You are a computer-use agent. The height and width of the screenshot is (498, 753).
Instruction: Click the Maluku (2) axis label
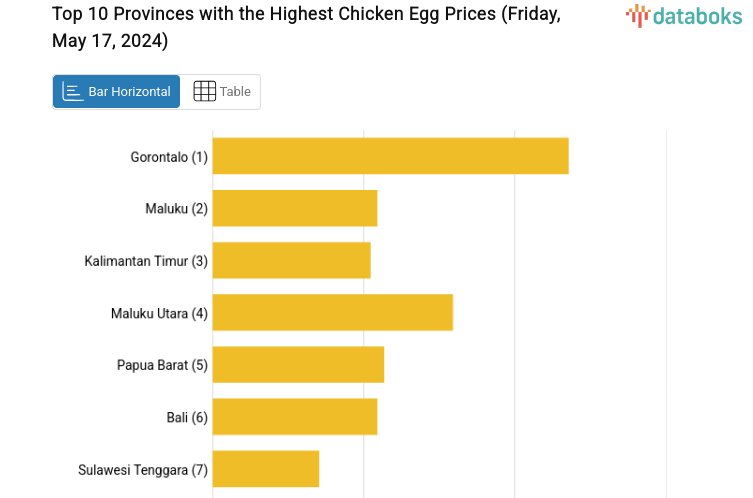point(176,209)
